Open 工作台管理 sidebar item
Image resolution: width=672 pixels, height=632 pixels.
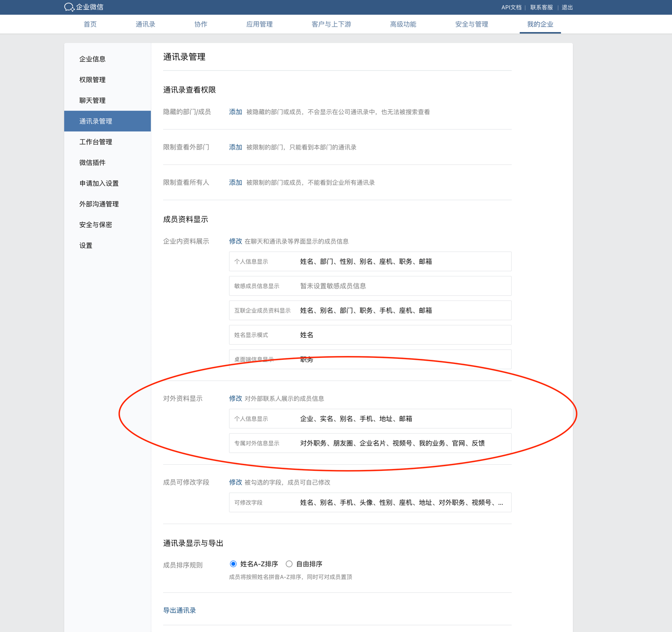pyautogui.click(x=107, y=142)
